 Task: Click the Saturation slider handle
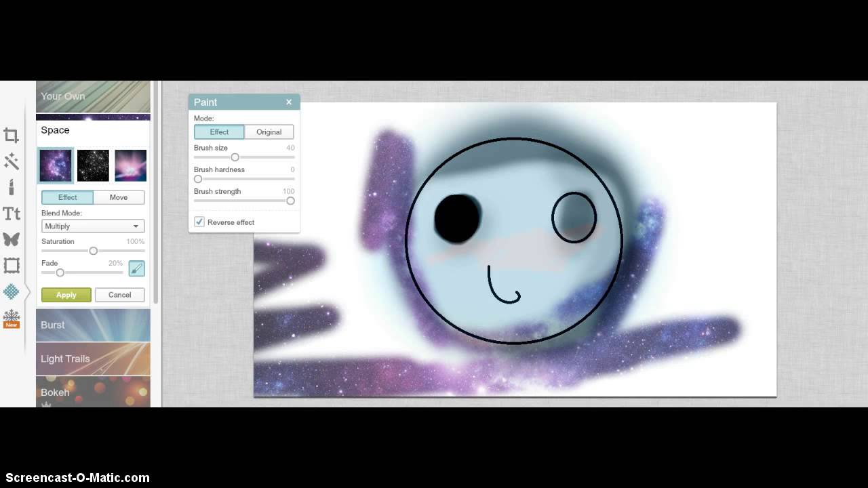click(x=94, y=251)
